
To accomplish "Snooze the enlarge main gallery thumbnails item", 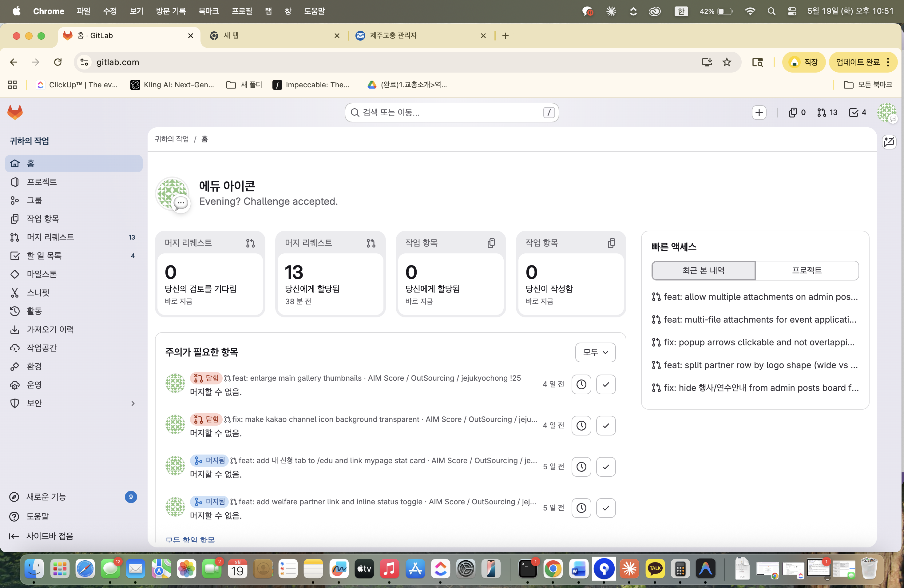I will (581, 384).
